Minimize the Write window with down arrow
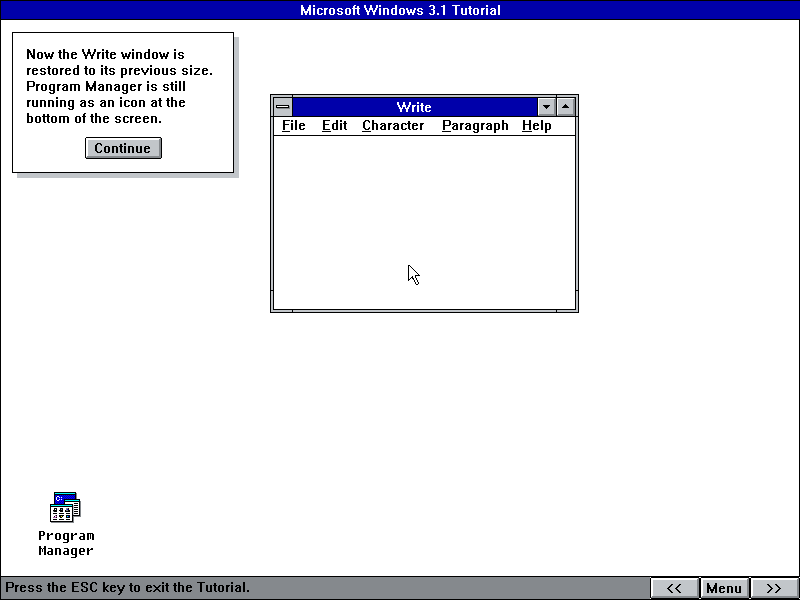The width and height of the screenshot is (800, 600). [546, 107]
